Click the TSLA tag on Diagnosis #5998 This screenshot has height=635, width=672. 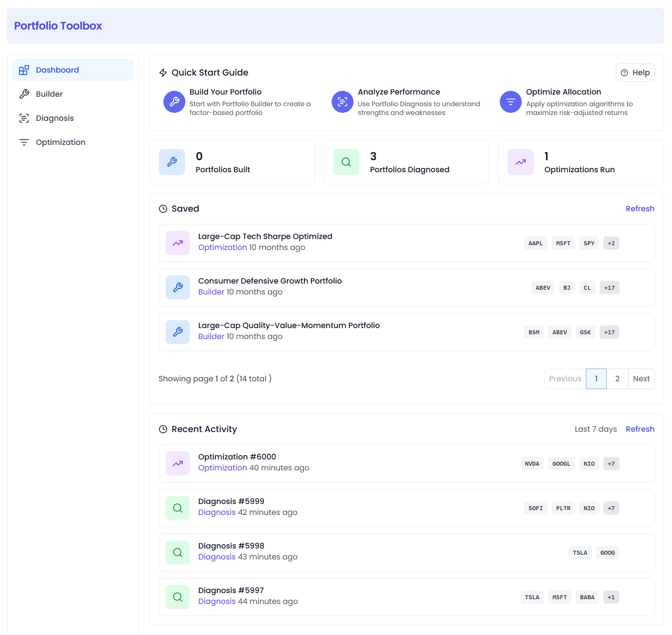point(580,553)
